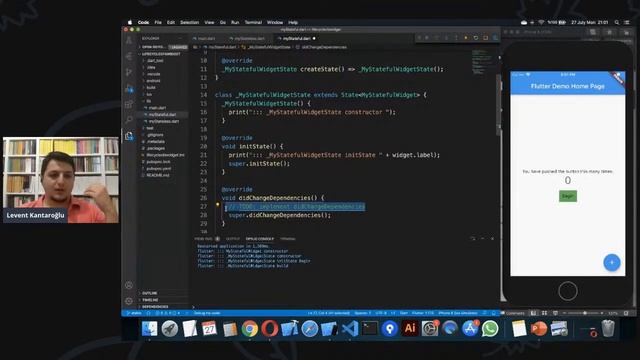Open the Terminal menu in menu bar
This screenshot has width=640, height=360.
(x=253, y=22)
